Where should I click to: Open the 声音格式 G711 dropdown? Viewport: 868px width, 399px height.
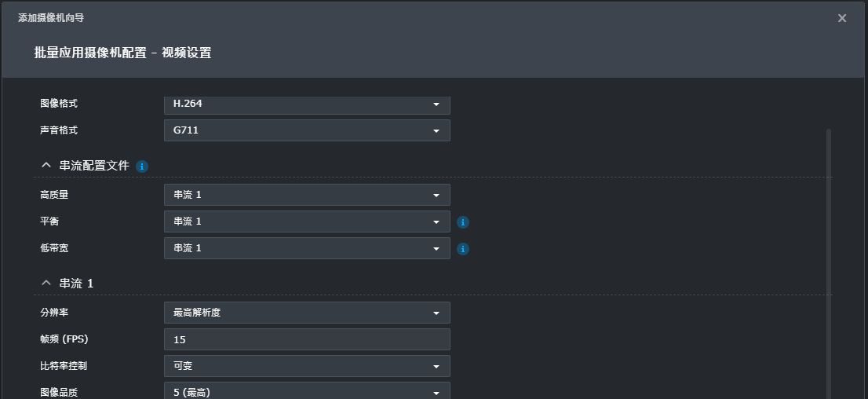pyautogui.click(x=306, y=130)
